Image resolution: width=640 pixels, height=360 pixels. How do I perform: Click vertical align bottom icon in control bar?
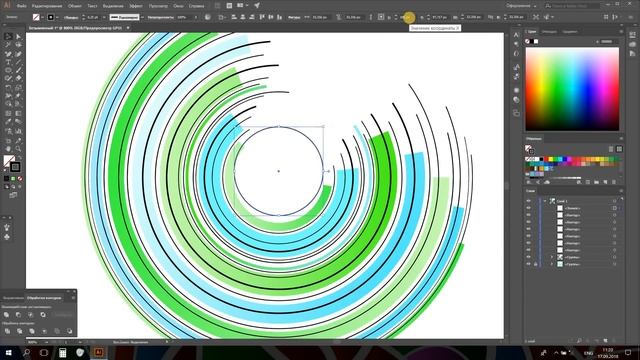pyautogui.click(x=280, y=17)
